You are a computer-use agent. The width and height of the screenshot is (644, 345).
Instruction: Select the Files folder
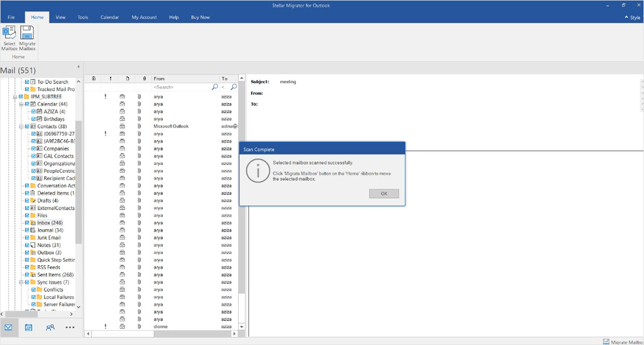(x=42, y=215)
